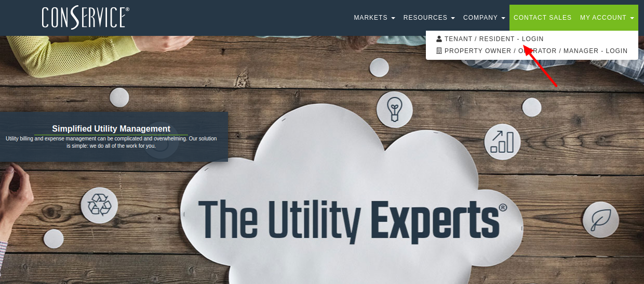The width and height of the screenshot is (644, 284).
Task: Click the leaf circle icon
Action: (x=600, y=220)
